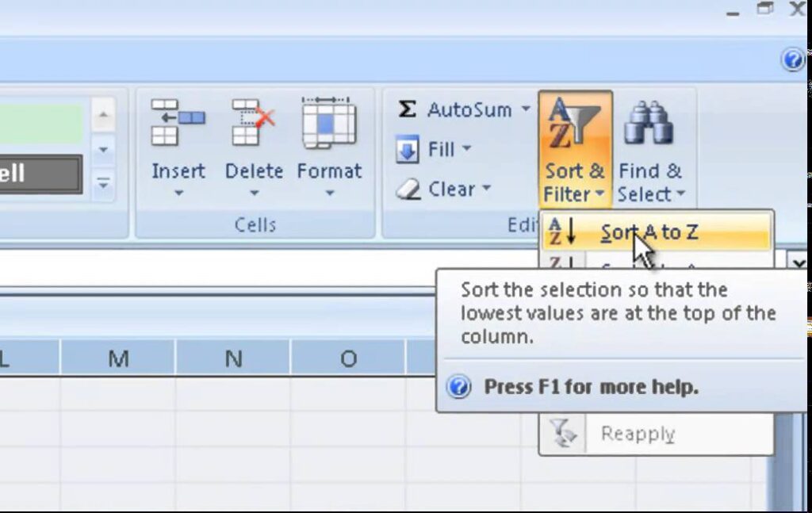Open the Insert dropdown arrow
The height and width of the screenshot is (513, 812).
pyautogui.click(x=178, y=193)
